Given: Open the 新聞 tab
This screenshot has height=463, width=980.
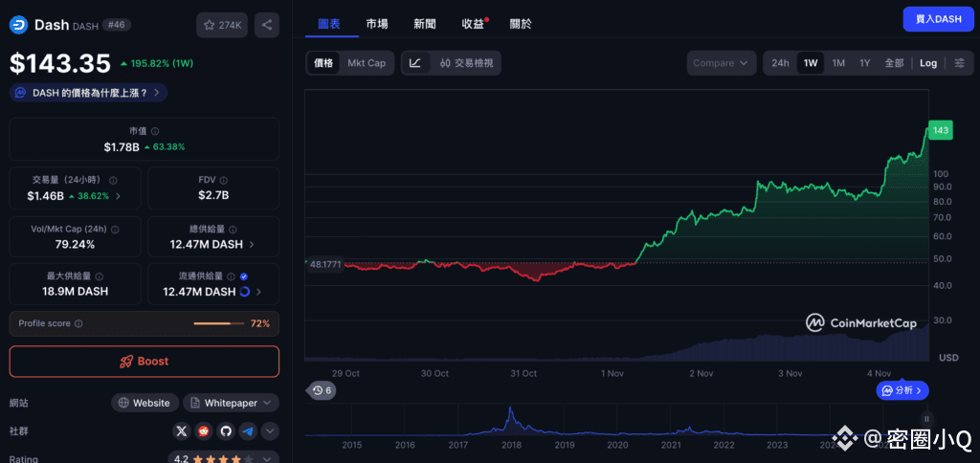Looking at the screenshot, I should tap(425, 23).
